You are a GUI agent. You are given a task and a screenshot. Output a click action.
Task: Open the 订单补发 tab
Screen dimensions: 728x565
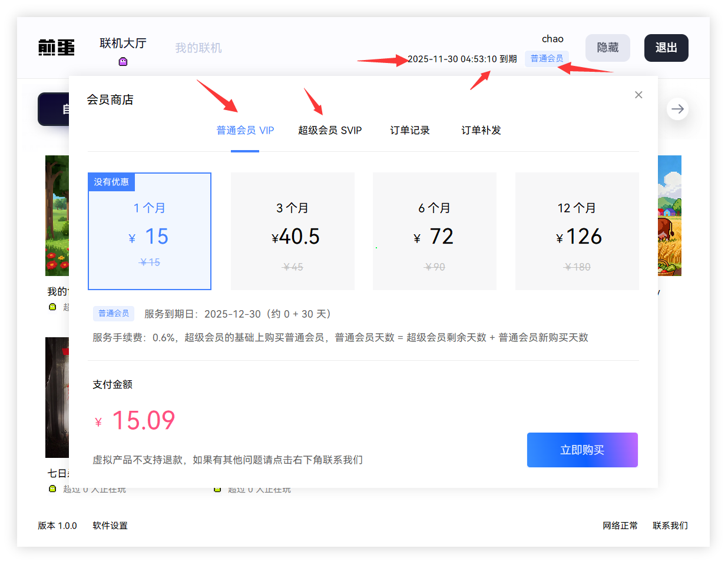coord(481,130)
